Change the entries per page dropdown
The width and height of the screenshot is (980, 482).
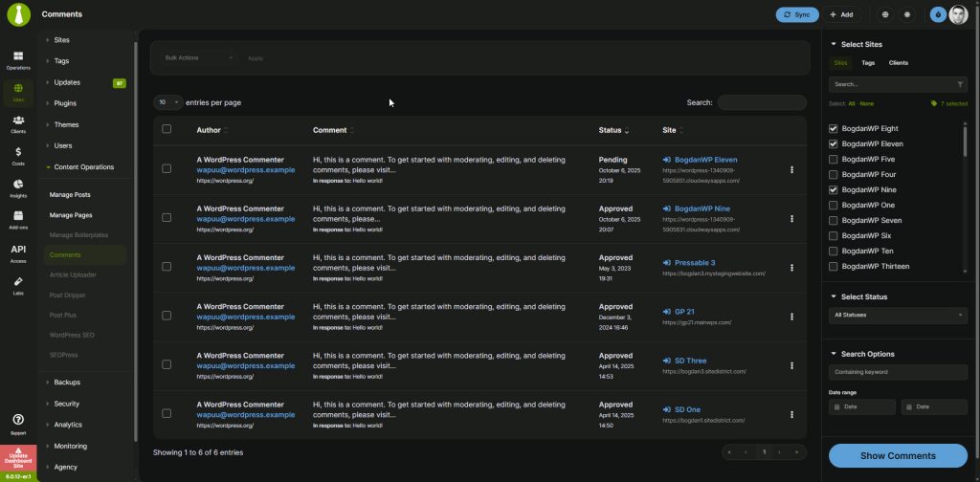pos(168,102)
